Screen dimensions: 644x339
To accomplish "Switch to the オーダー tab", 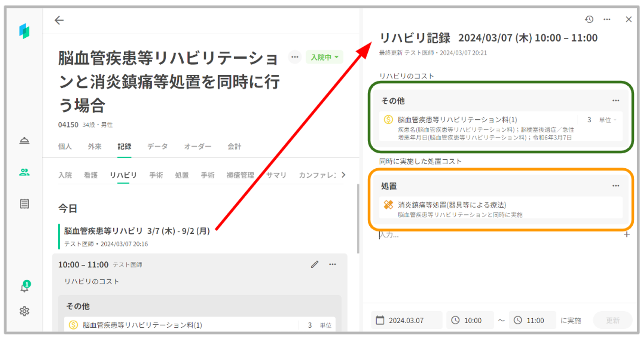I will pyautogui.click(x=198, y=146).
